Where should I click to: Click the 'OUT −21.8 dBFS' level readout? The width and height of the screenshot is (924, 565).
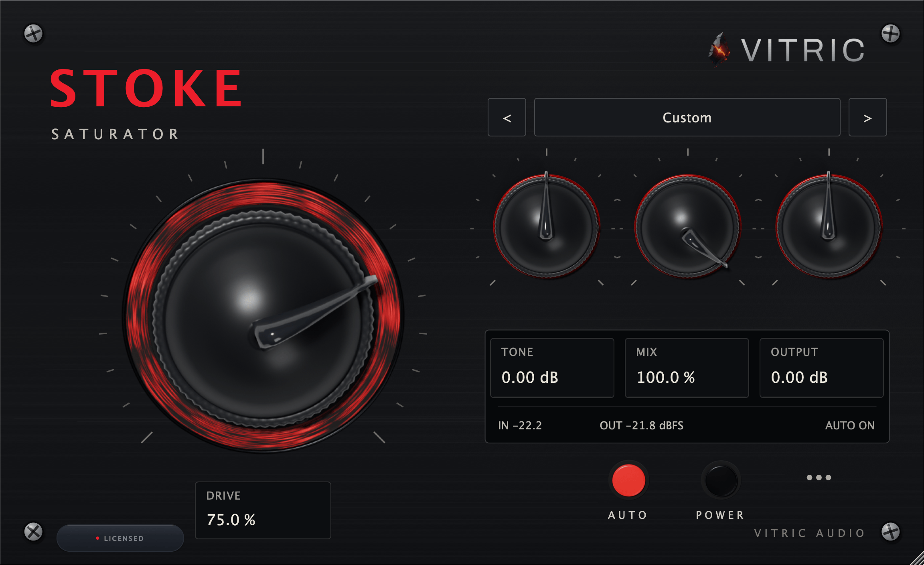[642, 425]
